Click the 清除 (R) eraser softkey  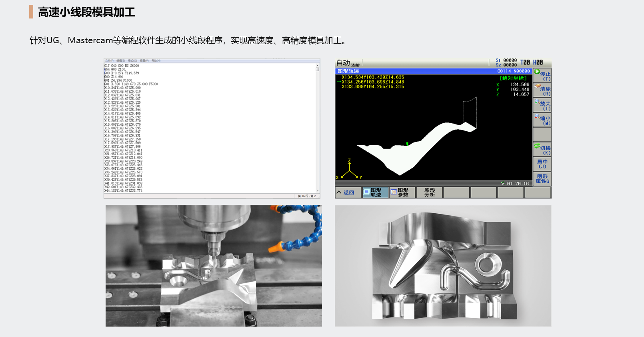pos(542,91)
